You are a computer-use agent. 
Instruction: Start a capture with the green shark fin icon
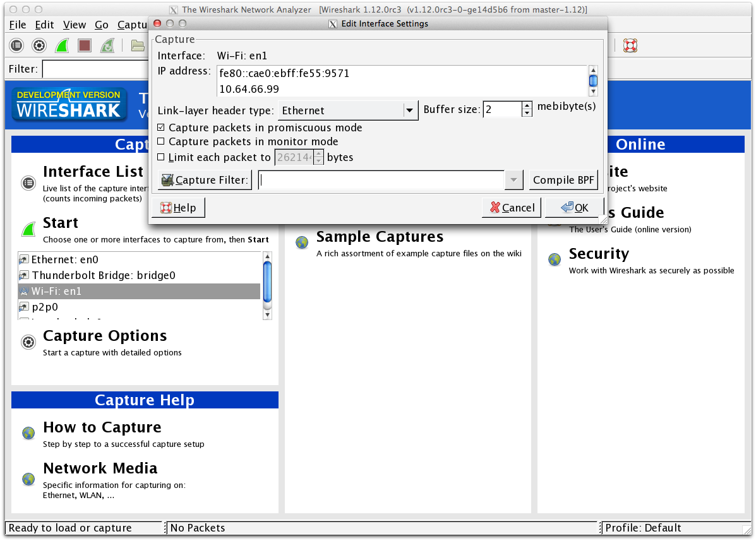coord(62,45)
